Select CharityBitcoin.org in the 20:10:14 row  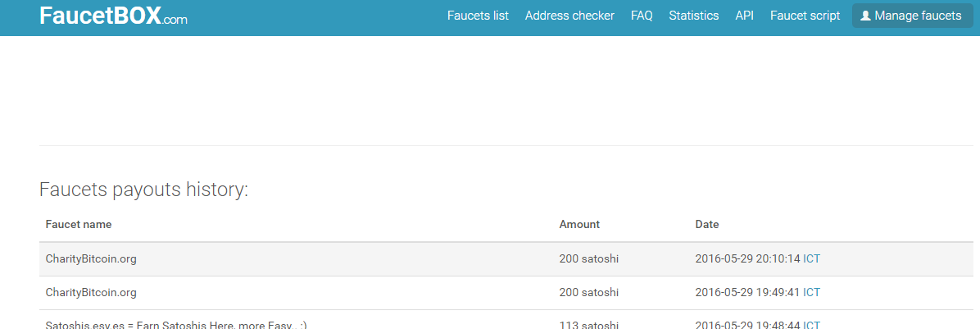click(91, 258)
